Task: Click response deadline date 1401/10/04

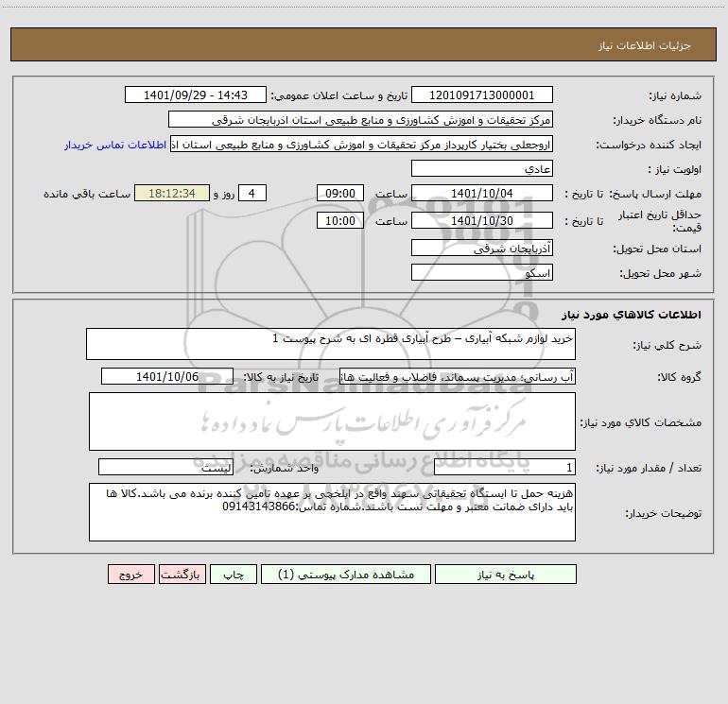Action: coord(482,193)
